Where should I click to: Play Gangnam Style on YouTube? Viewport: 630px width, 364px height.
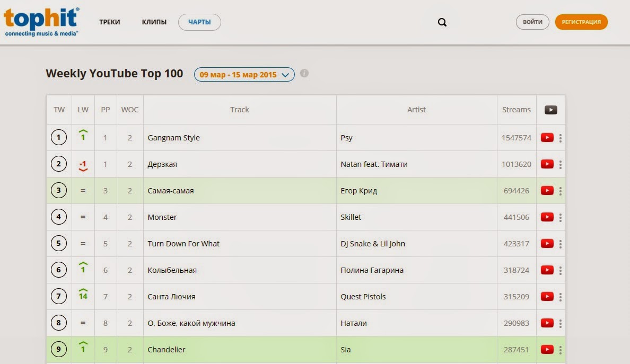click(x=547, y=138)
